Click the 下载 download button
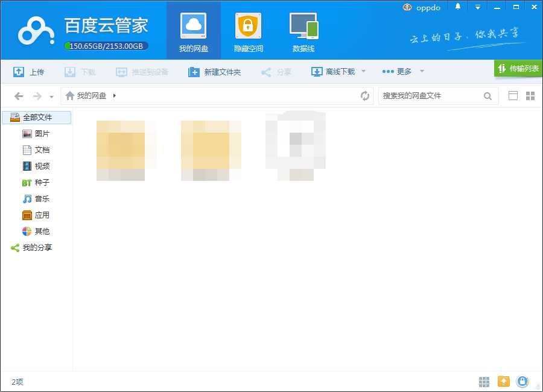 point(80,72)
